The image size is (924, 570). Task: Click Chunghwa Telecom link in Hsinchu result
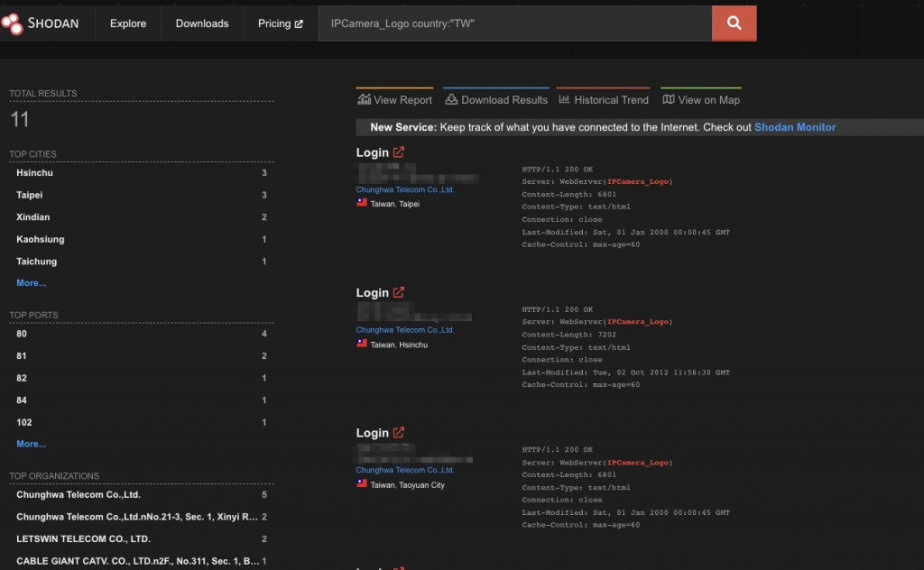(x=405, y=330)
